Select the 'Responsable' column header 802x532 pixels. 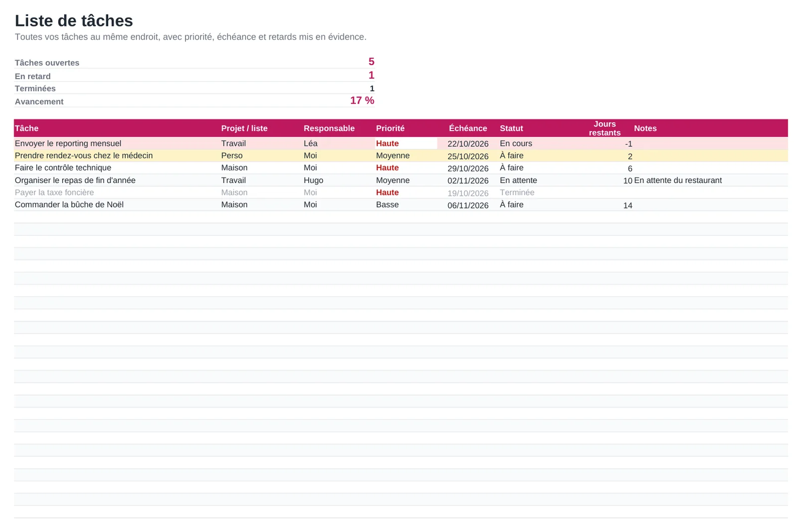click(329, 128)
